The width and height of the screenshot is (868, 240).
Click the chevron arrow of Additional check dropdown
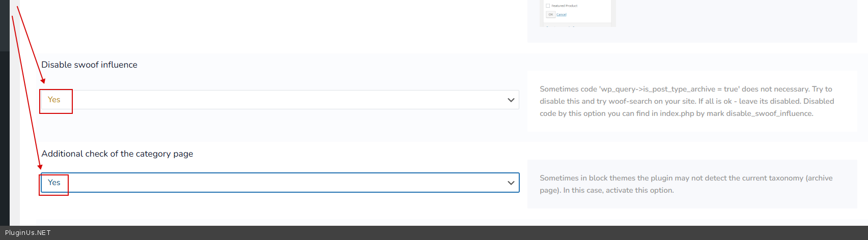click(x=511, y=183)
